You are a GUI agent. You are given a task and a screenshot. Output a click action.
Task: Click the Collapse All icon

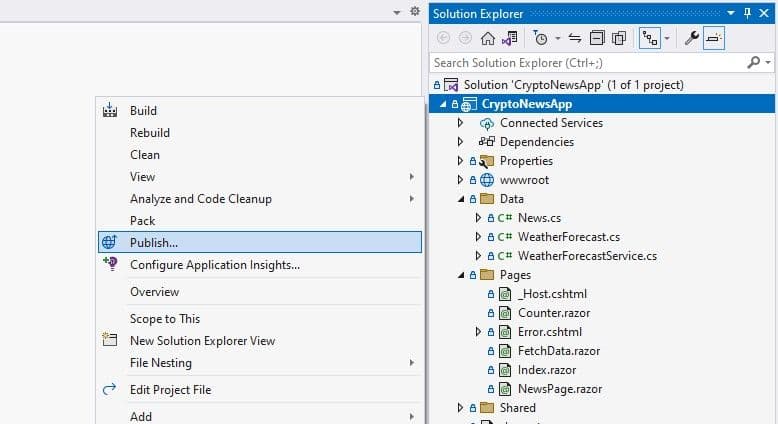(597, 38)
